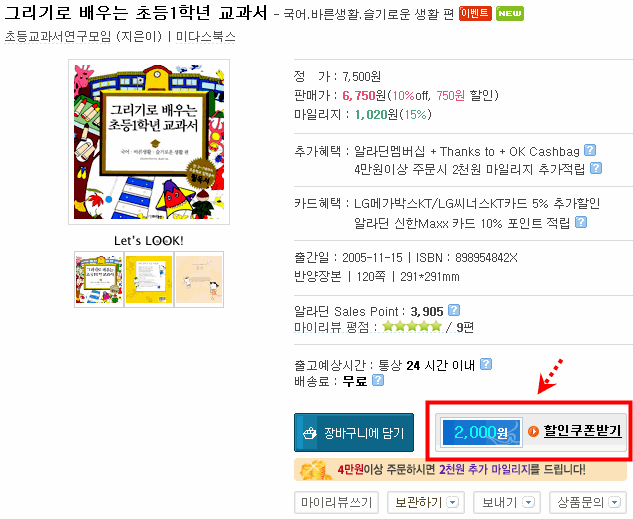Click the red 이벤트 badge
Viewport: 633px width, 519px height.
tap(475, 13)
